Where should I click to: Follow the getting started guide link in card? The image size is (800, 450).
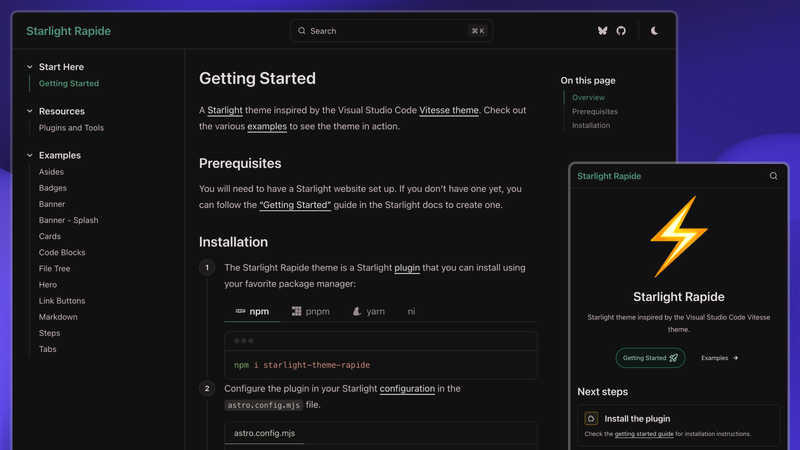tap(644, 434)
